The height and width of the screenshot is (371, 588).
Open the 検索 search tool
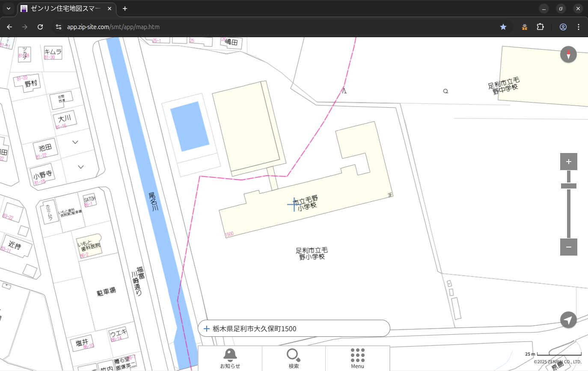294,358
